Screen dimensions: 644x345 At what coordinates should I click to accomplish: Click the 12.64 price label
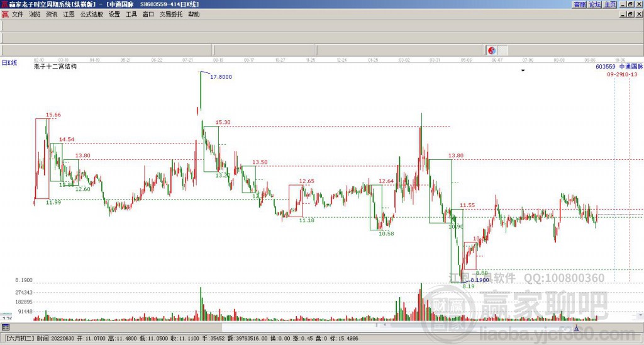[x=386, y=181]
